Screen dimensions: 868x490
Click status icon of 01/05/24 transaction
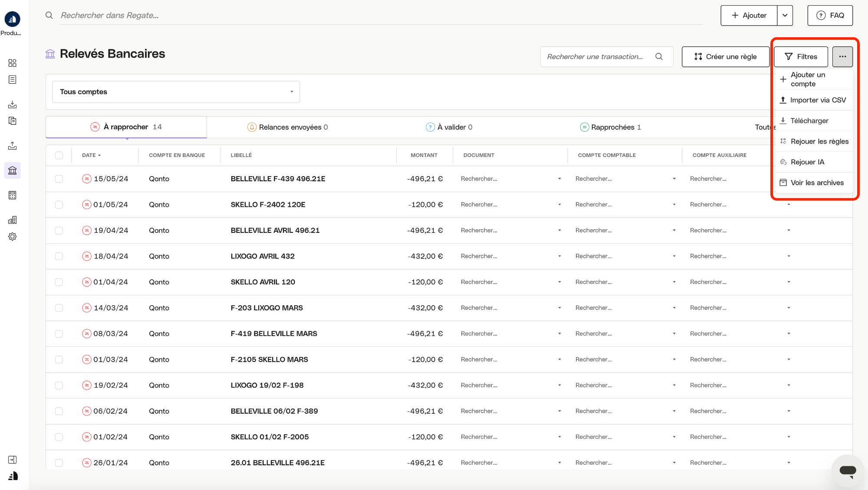pyautogui.click(x=87, y=204)
